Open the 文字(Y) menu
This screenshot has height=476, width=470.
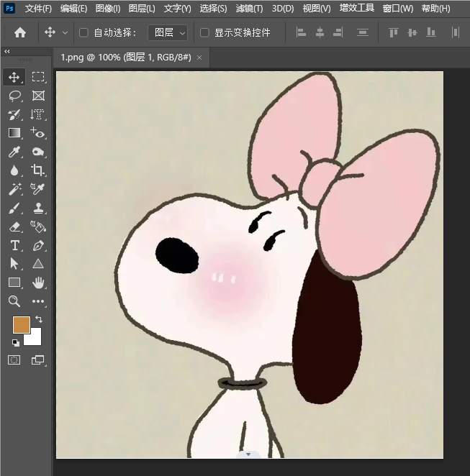(x=178, y=9)
